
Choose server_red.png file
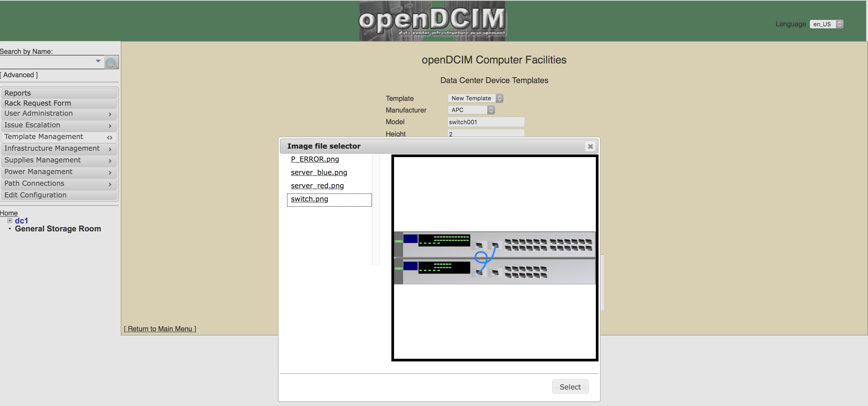click(x=317, y=186)
